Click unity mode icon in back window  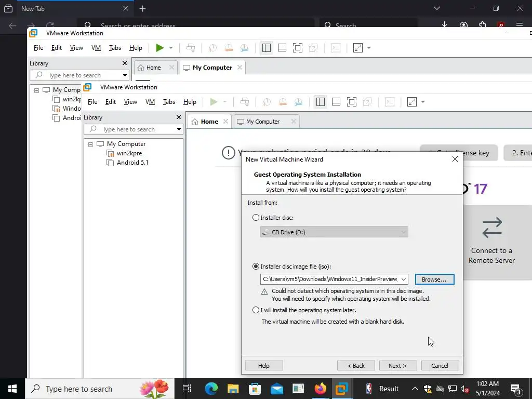(313, 48)
